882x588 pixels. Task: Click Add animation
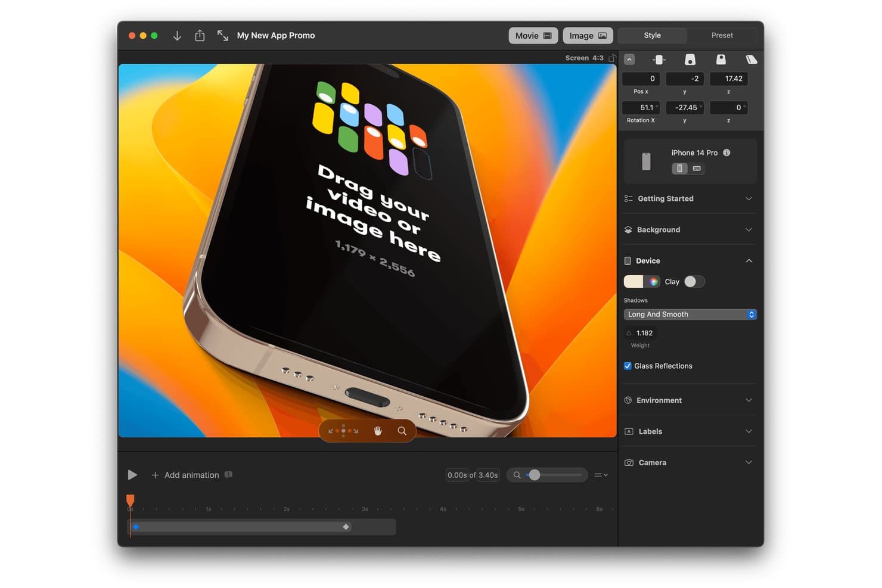coord(185,475)
